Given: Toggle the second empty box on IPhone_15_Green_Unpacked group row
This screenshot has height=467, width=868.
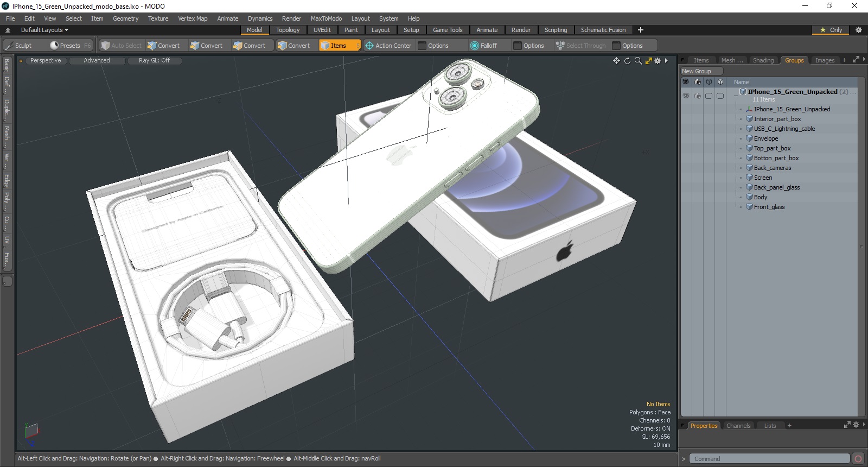Looking at the screenshot, I should (x=720, y=96).
